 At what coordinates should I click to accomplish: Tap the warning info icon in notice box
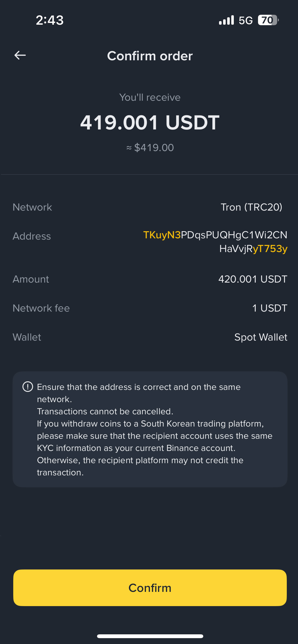[x=28, y=387]
